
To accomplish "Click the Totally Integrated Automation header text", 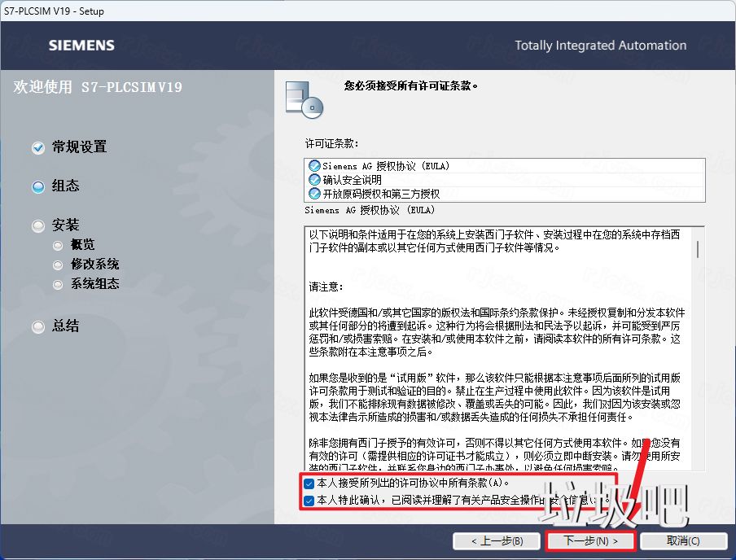I will click(x=601, y=45).
